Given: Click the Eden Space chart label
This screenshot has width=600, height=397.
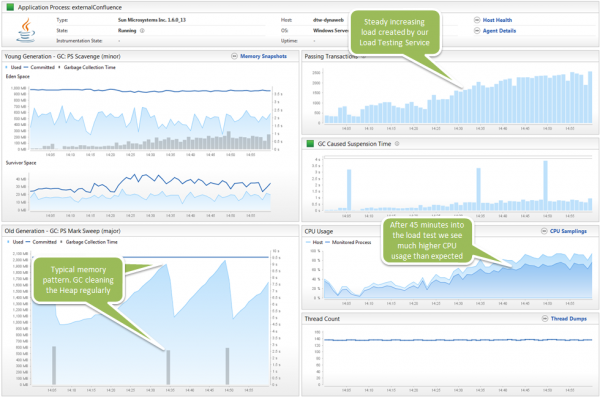Looking at the screenshot, I should pyautogui.click(x=18, y=77).
